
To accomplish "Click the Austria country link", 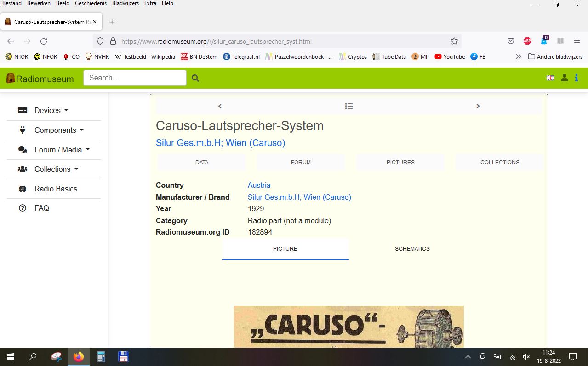I will 259,186.
